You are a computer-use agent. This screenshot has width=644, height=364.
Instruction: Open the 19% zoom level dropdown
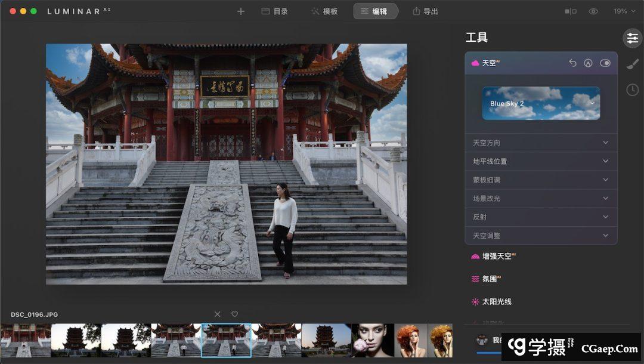624,11
